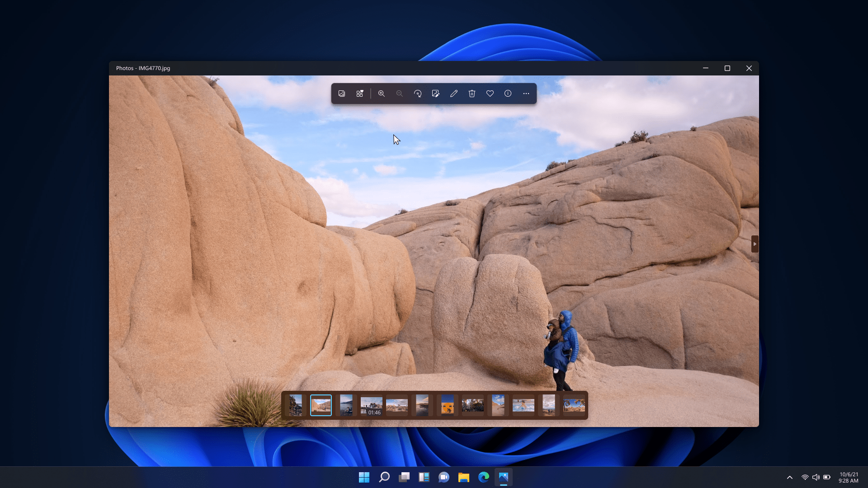Play the 01:46 video from the filmstrip
The height and width of the screenshot is (488, 868).
(371, 405)
